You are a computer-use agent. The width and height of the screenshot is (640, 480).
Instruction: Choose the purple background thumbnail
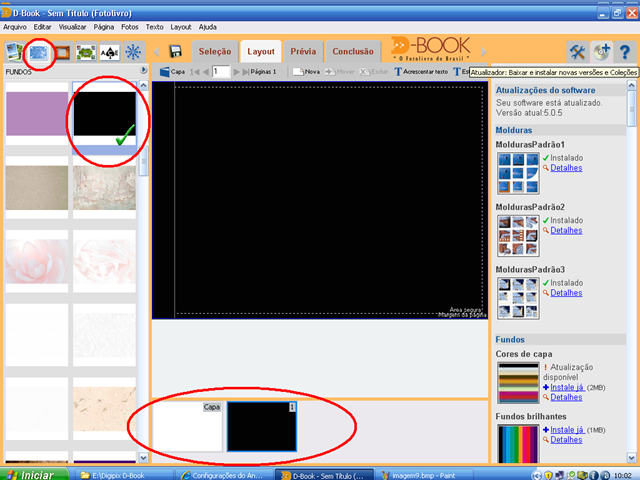(x=37, y=113)
